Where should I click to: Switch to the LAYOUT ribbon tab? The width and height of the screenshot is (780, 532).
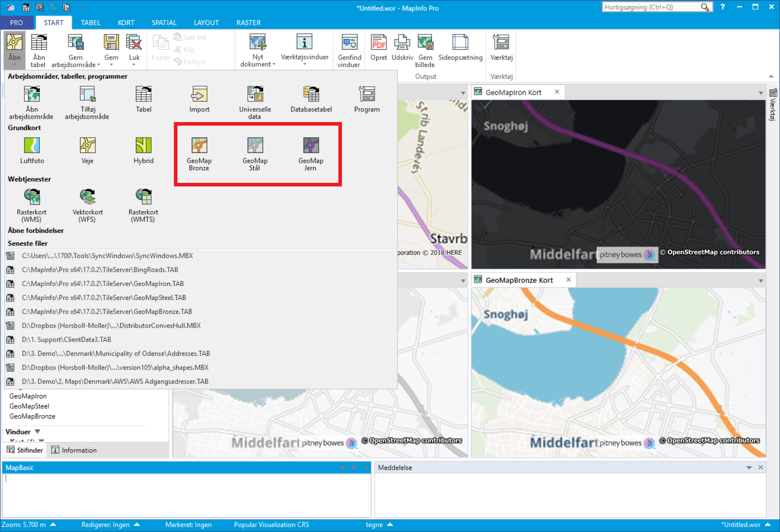pos(206,22)
